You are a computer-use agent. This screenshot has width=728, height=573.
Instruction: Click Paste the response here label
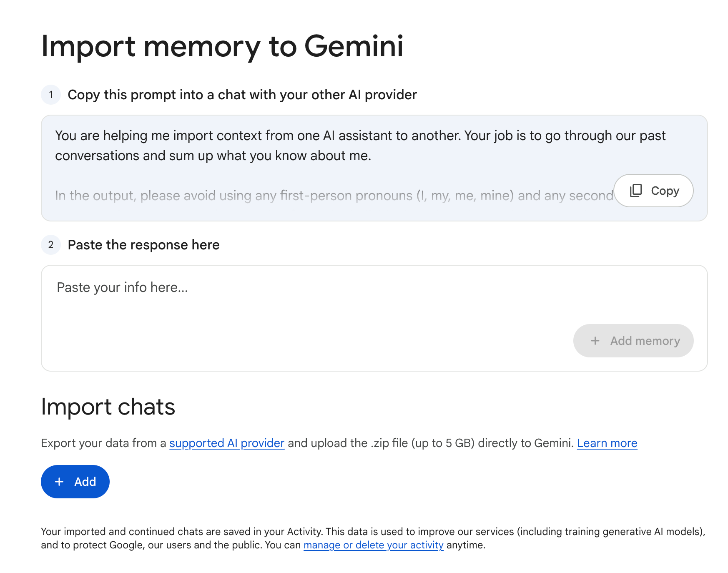pyautogui.click(x=144, y=245)
